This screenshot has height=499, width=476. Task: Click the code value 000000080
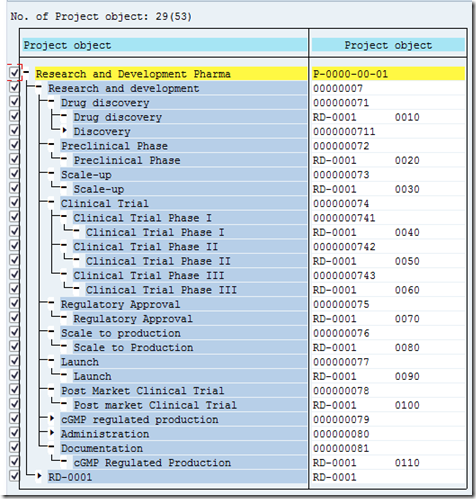point(341,434)
